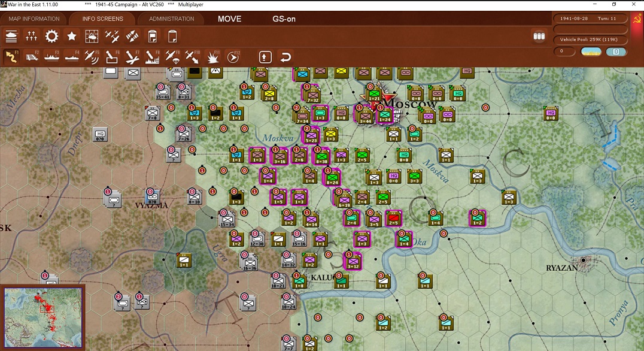Select F4 amphibious transport mode
This screenshot has height=351, width=644.
(71, 57)
